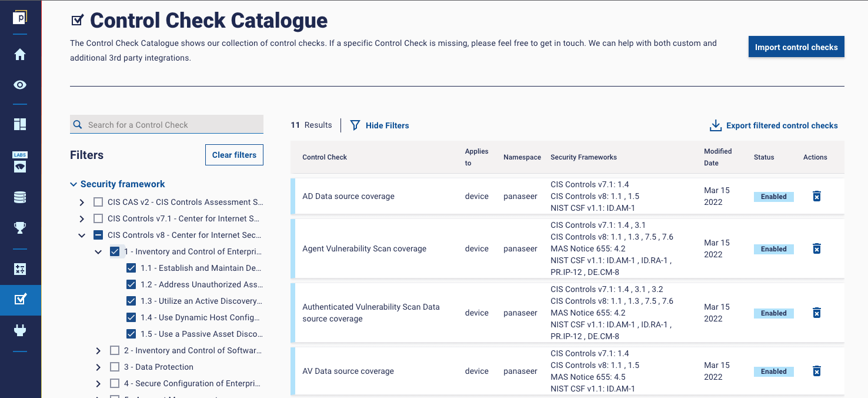
Task: Click the Import control checks button
Action: [x=796, y=47]
